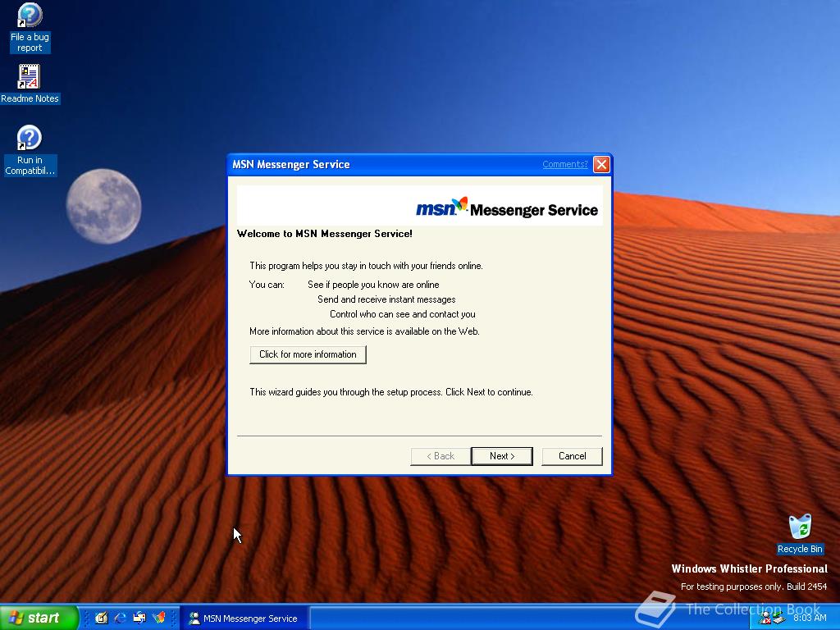Click the text Send and receive instant messages
The height and width of the screenshot is (630, 840).
pos(386,299)
